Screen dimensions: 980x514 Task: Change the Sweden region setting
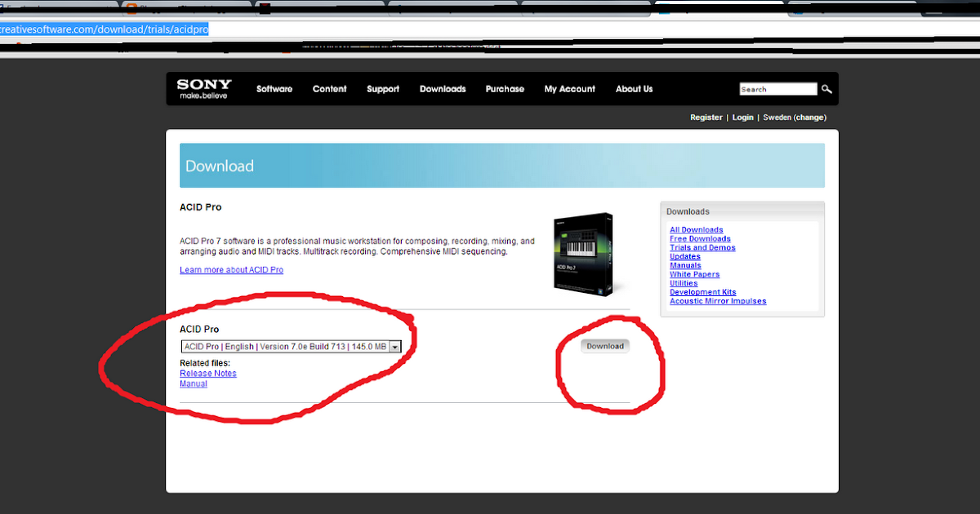coord(810,117)
